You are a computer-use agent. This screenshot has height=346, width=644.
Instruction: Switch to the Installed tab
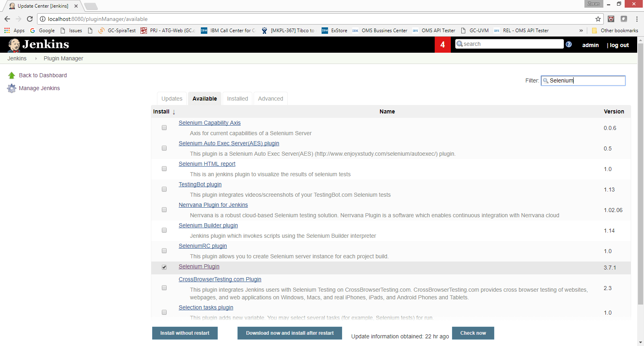[x=237, y=99]
